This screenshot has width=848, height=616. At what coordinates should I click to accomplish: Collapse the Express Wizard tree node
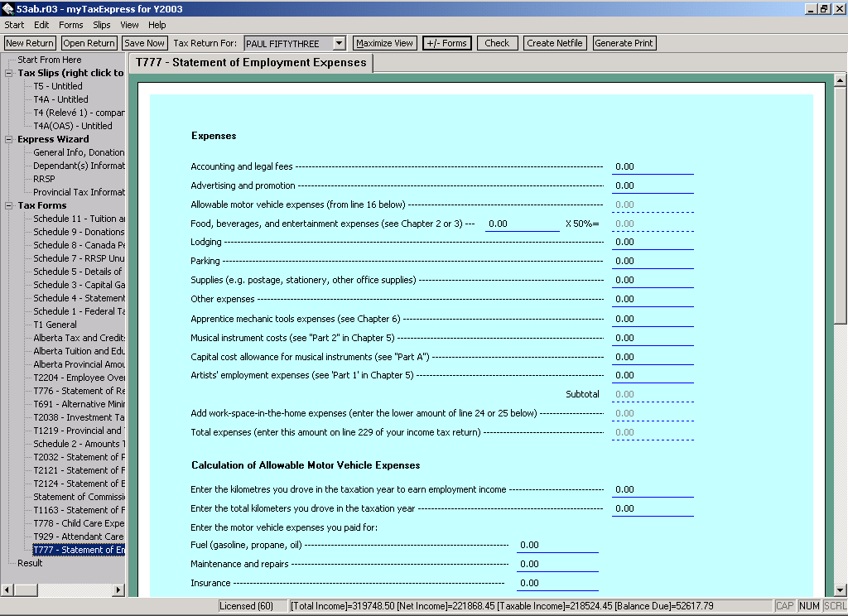(9, 139)
